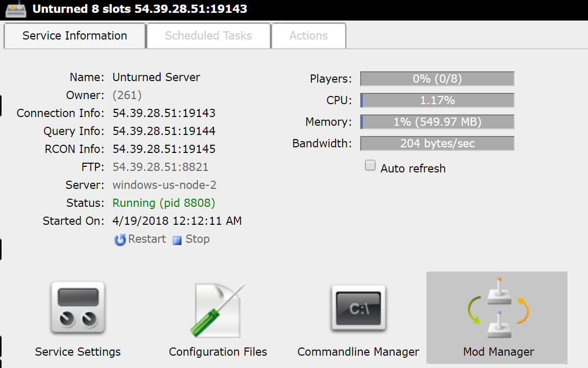Click the 'Bandwidth:' label

click(322, 144)
